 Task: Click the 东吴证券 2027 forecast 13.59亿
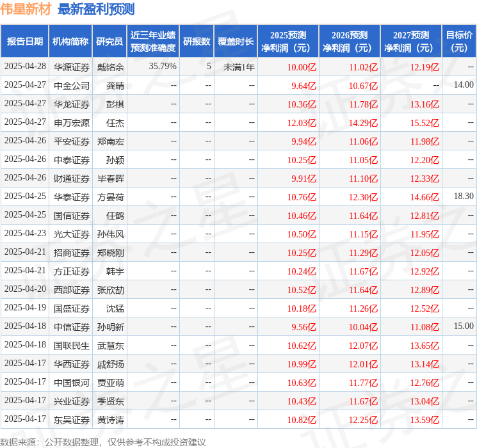tap(424, 420)
